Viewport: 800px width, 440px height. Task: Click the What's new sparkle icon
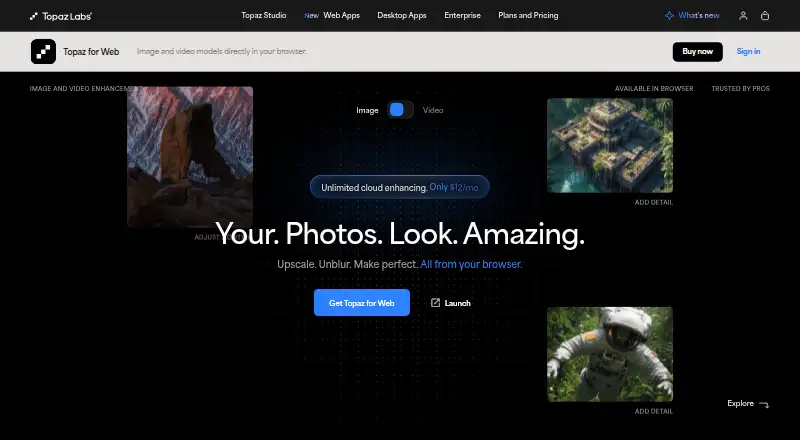pos(669,16)
